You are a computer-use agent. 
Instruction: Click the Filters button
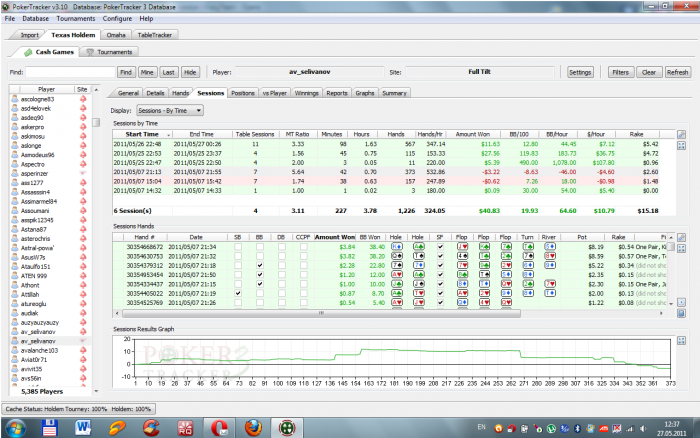tap(620, 73)
